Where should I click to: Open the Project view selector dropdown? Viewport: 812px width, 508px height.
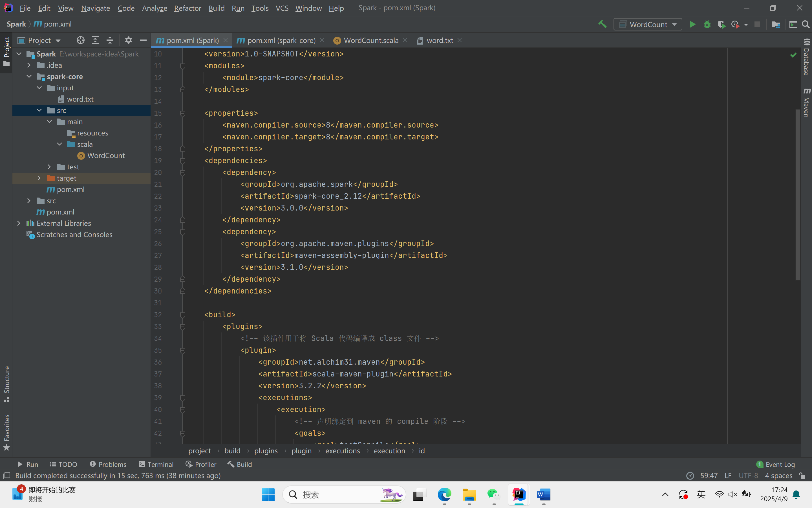coord(39,40)
